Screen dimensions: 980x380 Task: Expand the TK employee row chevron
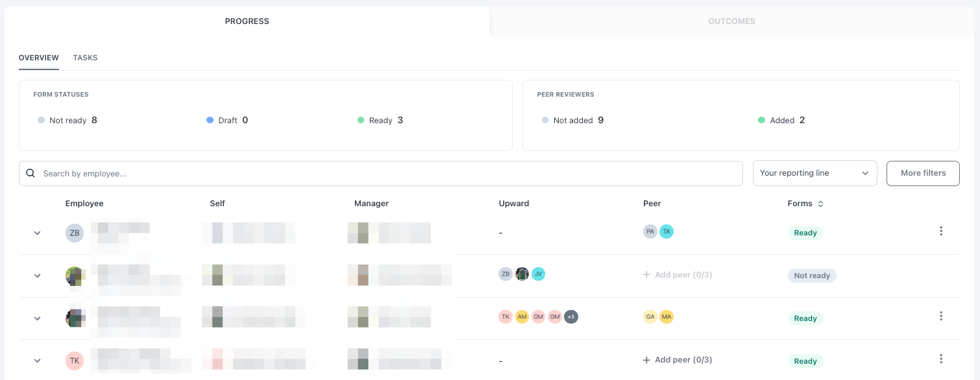click(37, 361)
